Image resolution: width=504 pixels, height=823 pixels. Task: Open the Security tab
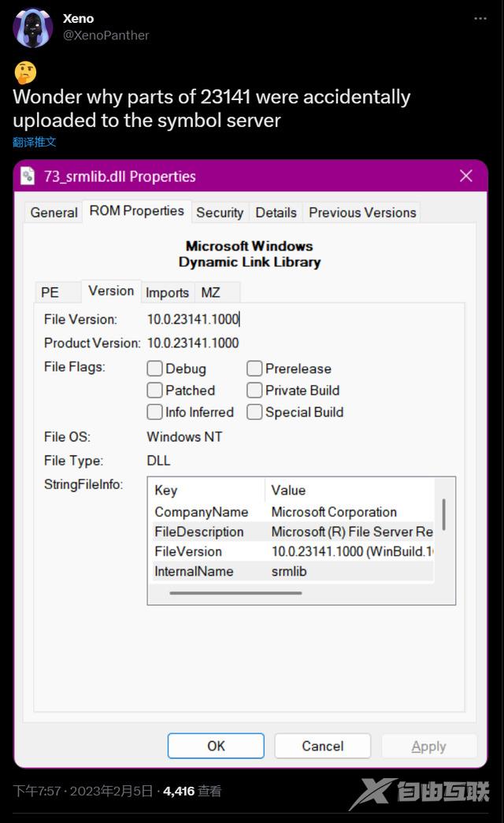pos(220,213)
